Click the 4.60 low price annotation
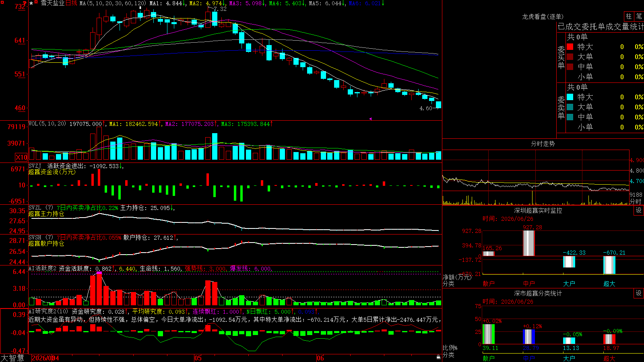 tap(425, 108)
